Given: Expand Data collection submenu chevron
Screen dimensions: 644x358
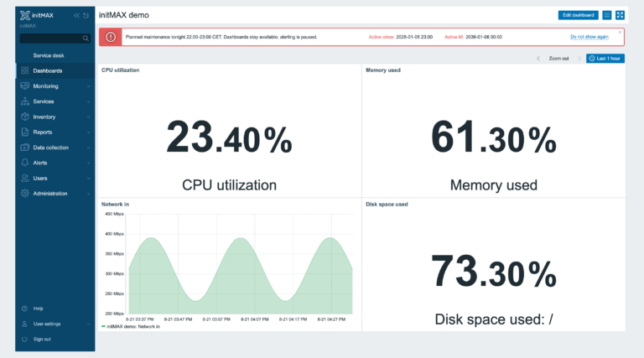Looking at the screenshot, I should [88, 148].
